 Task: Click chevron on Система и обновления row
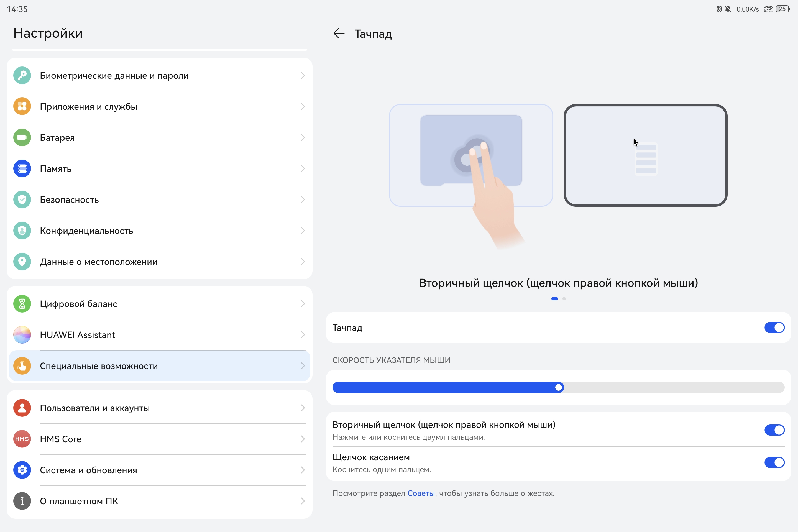(302, 470)
